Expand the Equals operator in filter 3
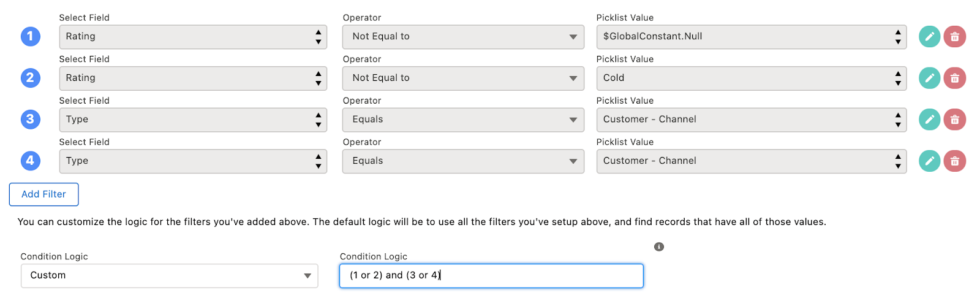The height and width of the screenshot is (306, 980). [x=463, y=120]
